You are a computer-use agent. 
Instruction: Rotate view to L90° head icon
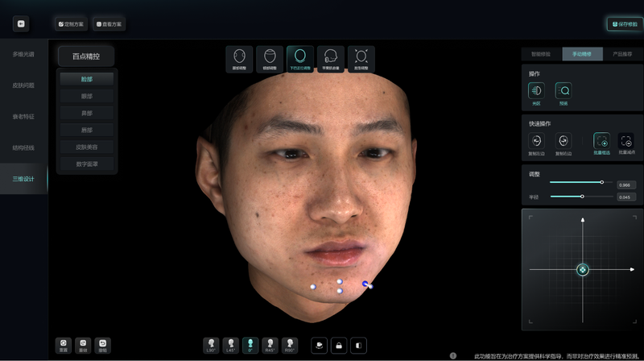pos(211,346)
